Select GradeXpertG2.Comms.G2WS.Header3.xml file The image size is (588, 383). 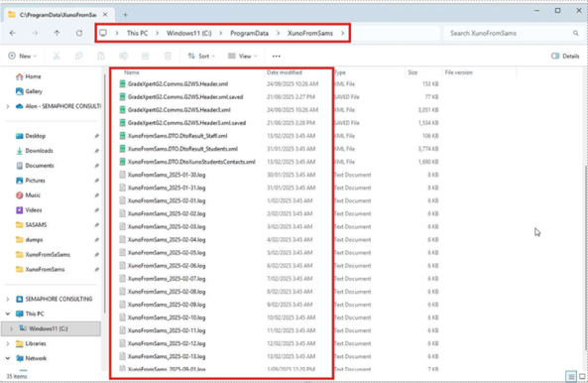coord(178,110)
